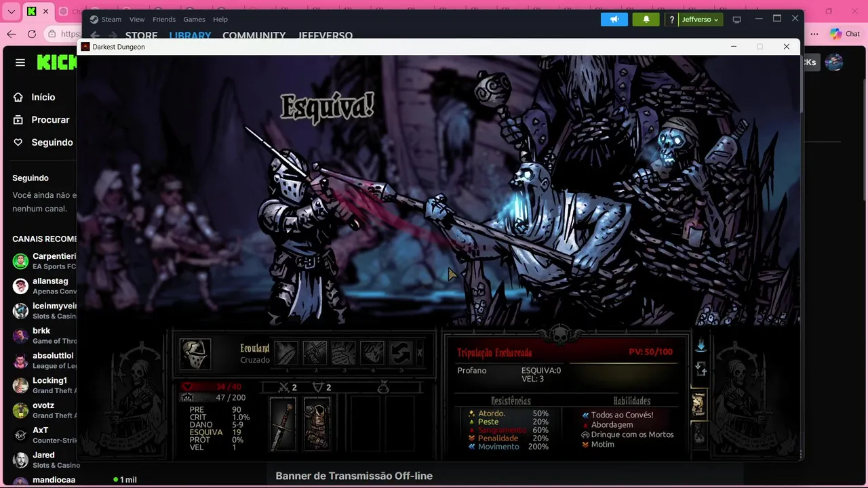Expand the Jeffverso account dropdown in Steam
This screenshot has height=488, width=868.
(x=701, y=20)
